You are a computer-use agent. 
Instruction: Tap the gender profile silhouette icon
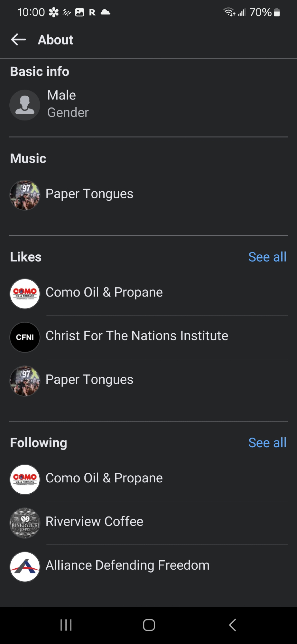(x=25, y=105)
